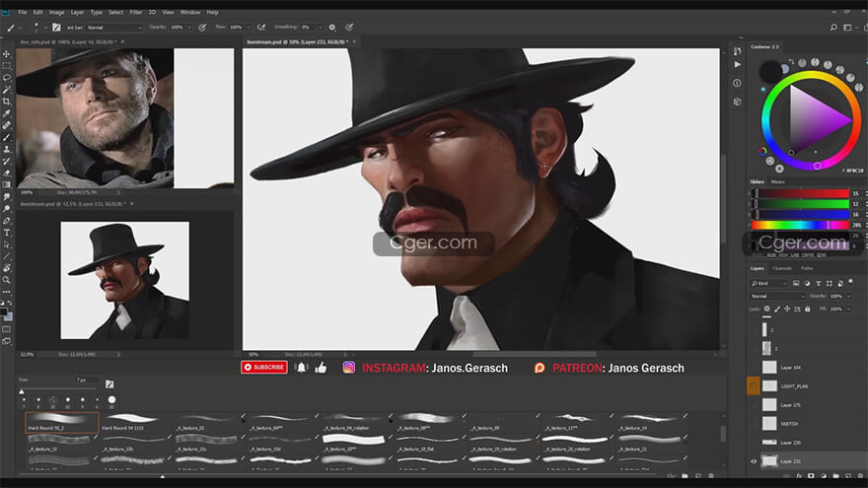This screenshot has height=488, width=868.
Task: Open the layer blend mode Normal dropdown
Action: (777, 296)
